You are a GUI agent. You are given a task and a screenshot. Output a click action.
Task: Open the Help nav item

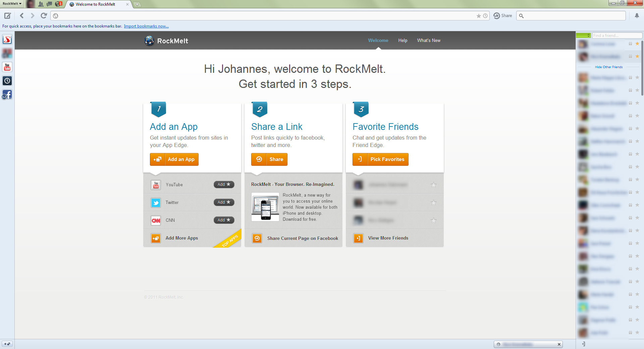(402, 40)
